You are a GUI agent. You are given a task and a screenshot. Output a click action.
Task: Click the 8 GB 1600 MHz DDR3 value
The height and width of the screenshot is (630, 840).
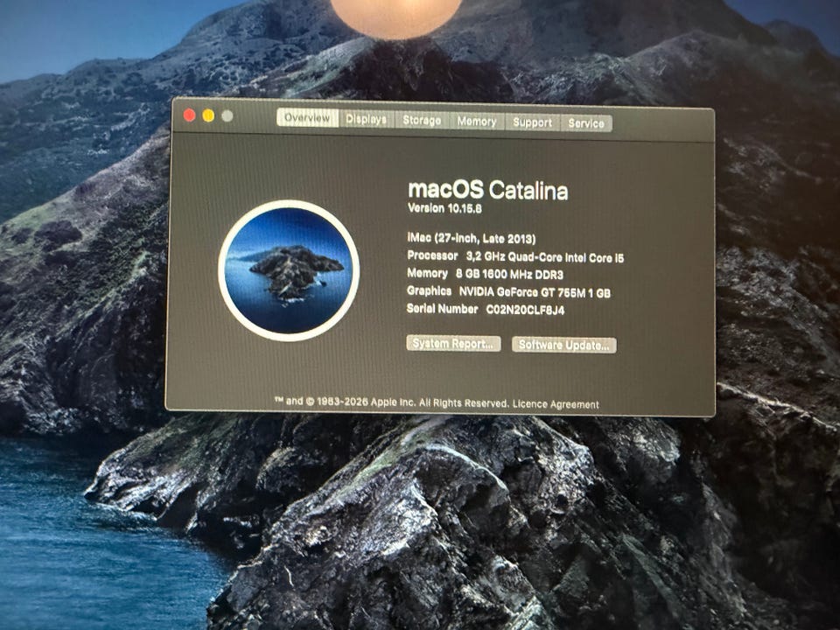tap(509, 274)
